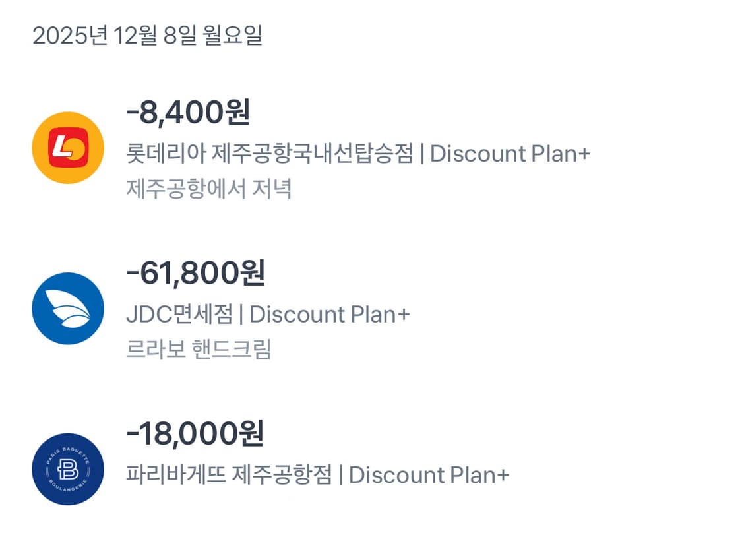Click Discount Plan+ label on Lotteria row
This screenshot has height=560, width=742.
click(x=510, y=154)
